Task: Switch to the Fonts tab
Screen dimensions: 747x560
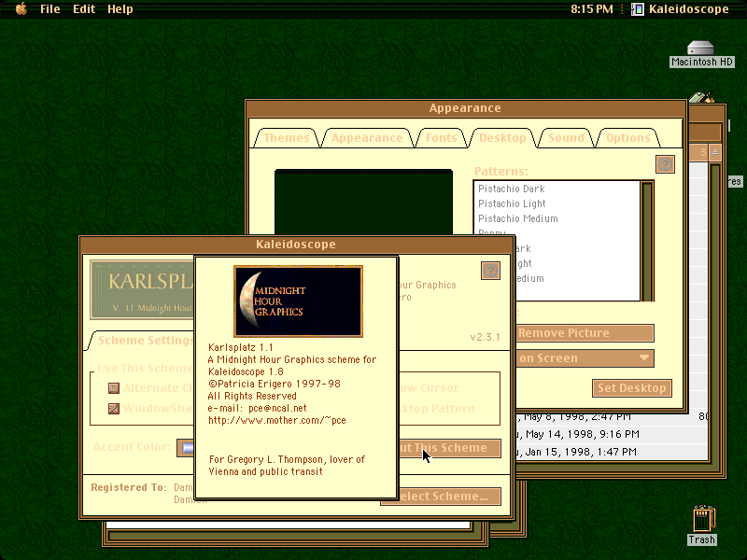Action: pos(441,138)
